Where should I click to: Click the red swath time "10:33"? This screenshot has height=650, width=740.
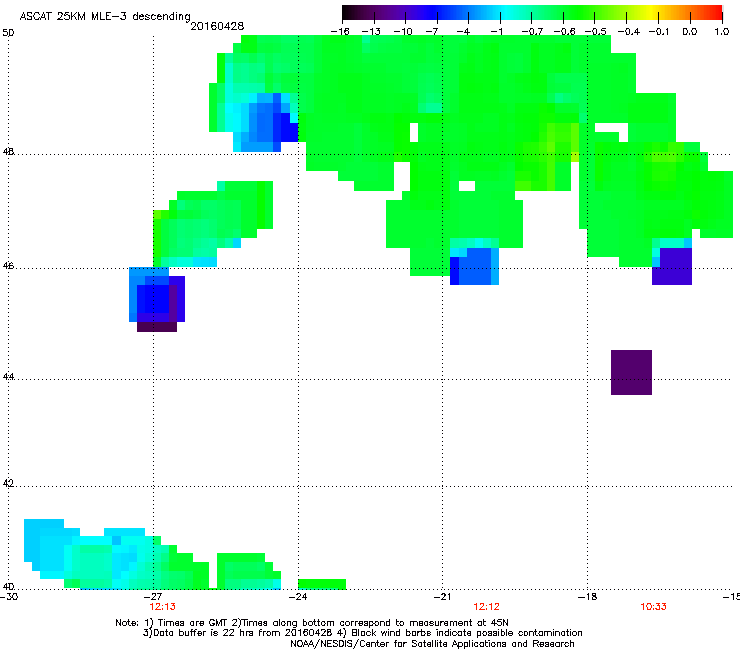tap(653, 607)
